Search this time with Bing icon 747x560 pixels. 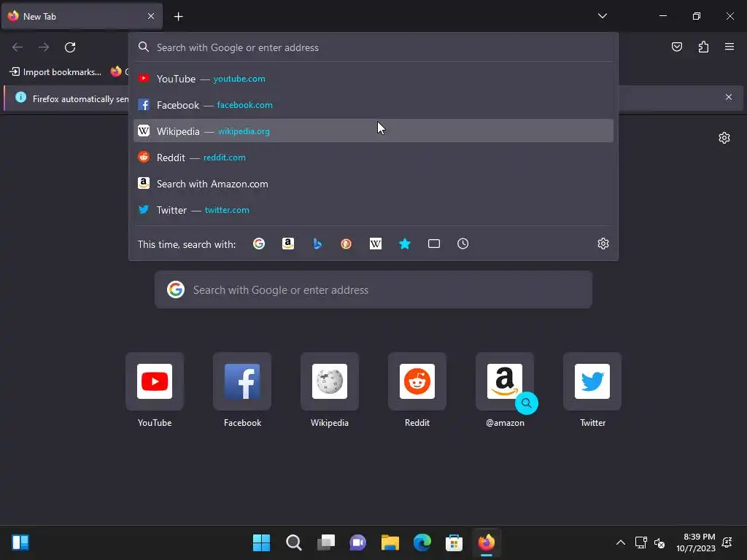(317, 244)
